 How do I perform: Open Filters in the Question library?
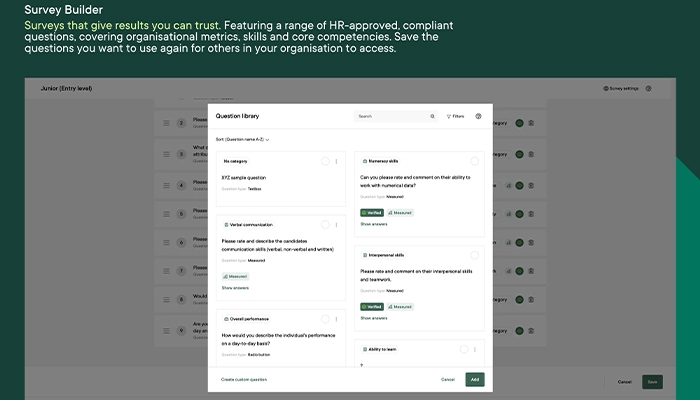coord(455,116)
